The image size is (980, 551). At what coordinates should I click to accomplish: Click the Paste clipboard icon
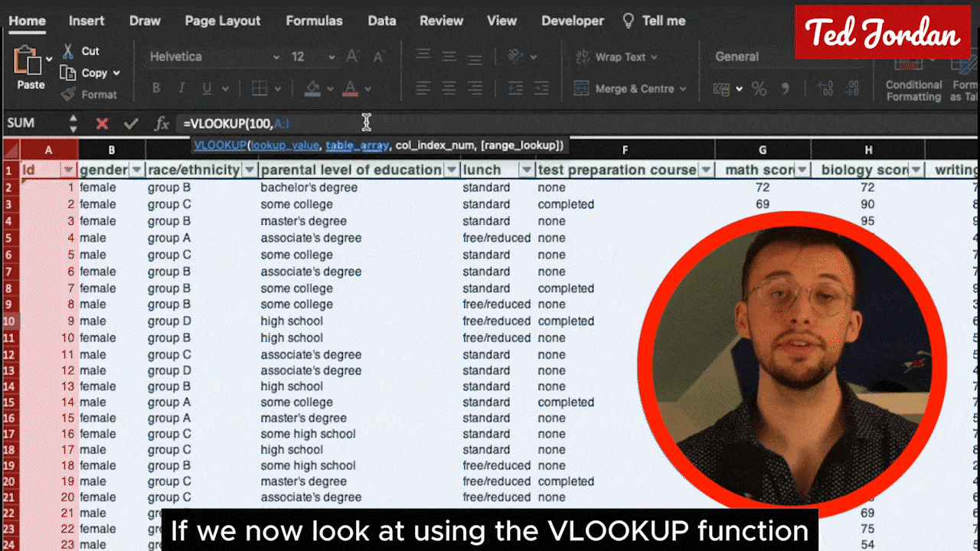[28, 61]
